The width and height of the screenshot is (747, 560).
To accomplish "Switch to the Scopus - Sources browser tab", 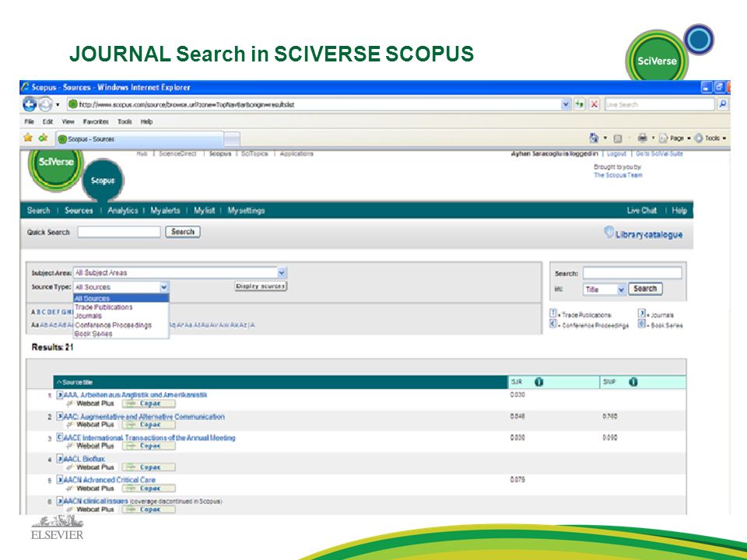I will [139, 139].
